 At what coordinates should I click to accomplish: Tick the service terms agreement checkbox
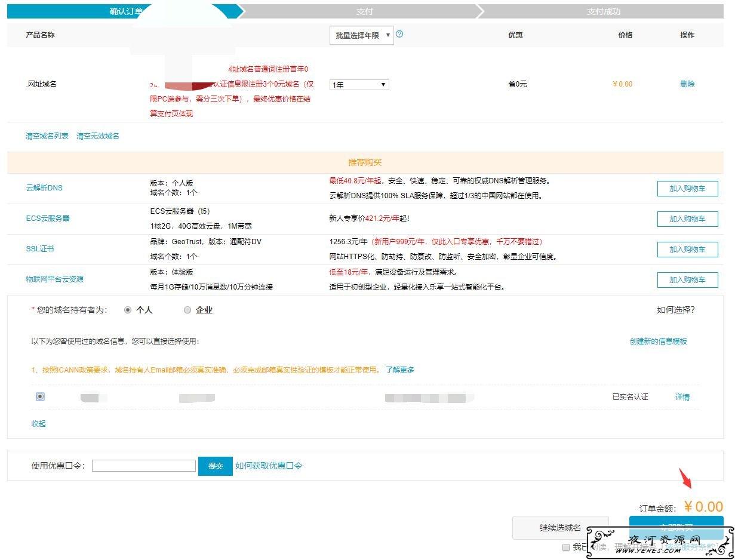[565, 547]
